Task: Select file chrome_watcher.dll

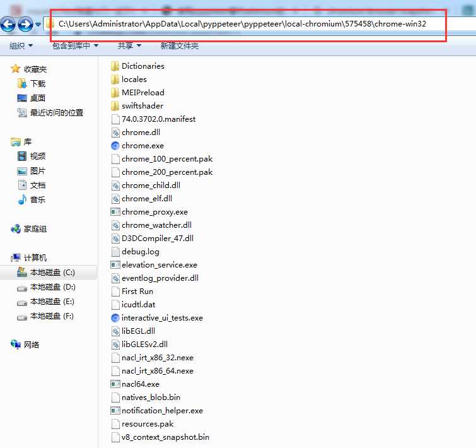Action: (x=151, y=225)
